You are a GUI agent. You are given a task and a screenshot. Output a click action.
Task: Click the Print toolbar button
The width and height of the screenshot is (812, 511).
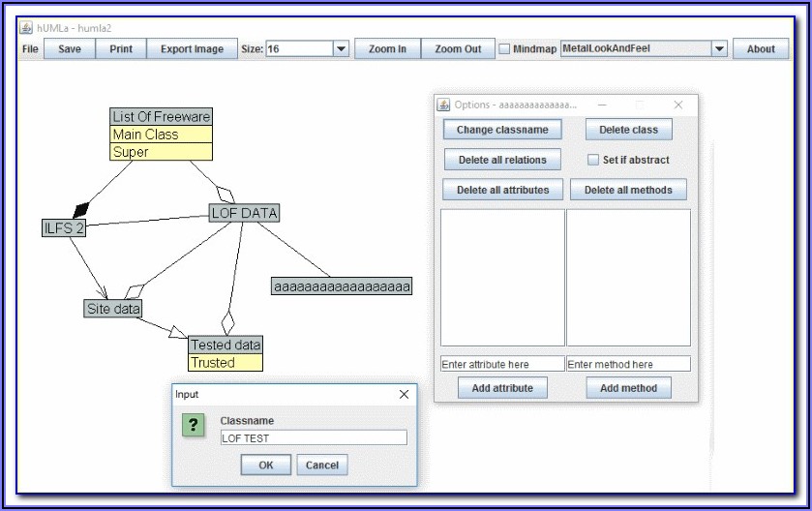pyautogui.click(x=121, y=49)
